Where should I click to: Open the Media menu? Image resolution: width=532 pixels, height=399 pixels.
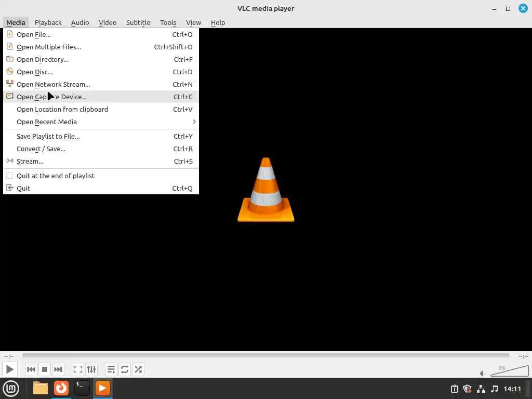(x=16, y=22)
